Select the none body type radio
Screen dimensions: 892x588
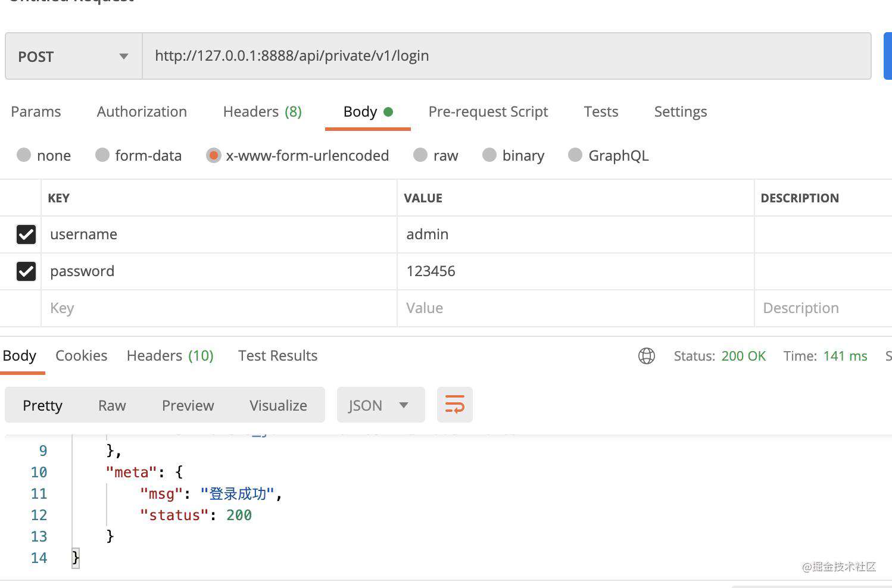[x=24, y=155]
